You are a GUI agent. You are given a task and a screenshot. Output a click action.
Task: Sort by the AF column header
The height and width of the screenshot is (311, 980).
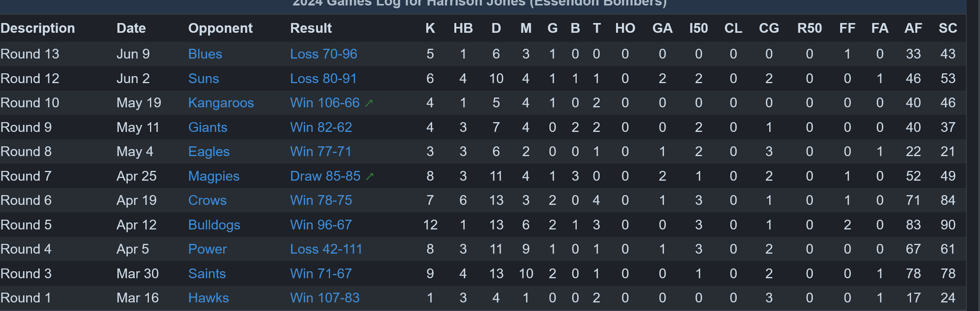pos(913,28)
